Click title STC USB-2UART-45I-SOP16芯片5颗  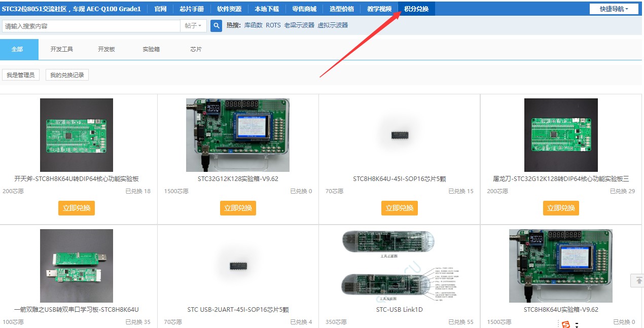tap(238, 310)
